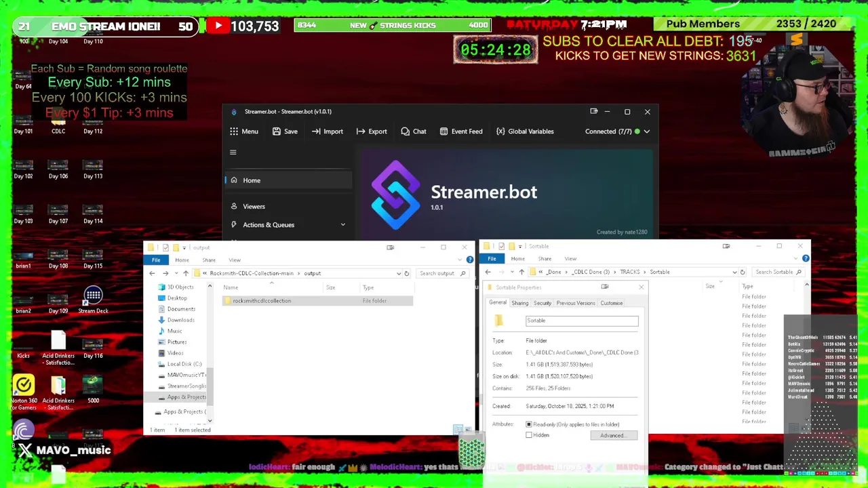
Task: Click Search Sortable field
Action: click(777, 272)
